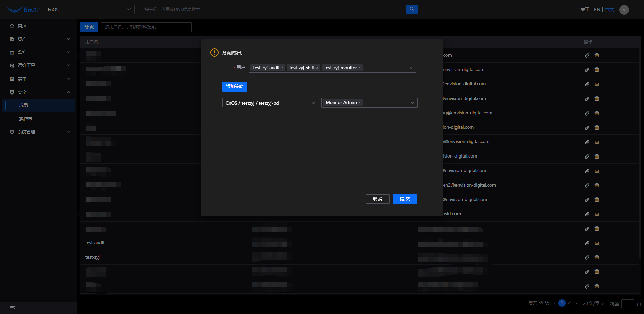Select page 1 in pagination
The width and height of the screenshot is (644, 314).
[562, 303]
